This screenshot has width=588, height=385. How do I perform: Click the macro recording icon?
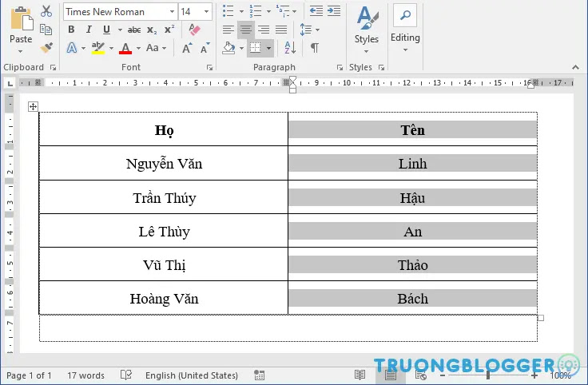coord(259,375)
